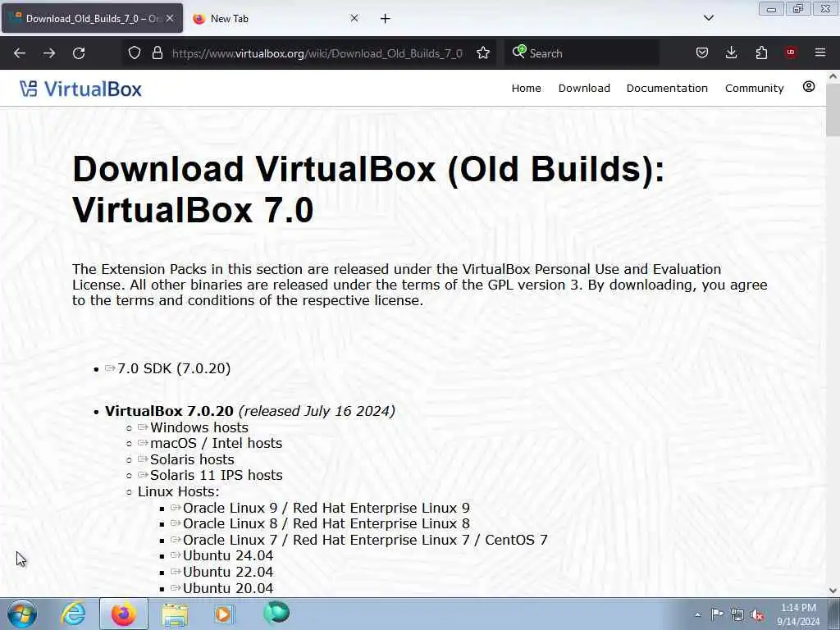Show hidden tray icons arrow
This screenshot has width=840, height=630.
(x=697, y=615)
